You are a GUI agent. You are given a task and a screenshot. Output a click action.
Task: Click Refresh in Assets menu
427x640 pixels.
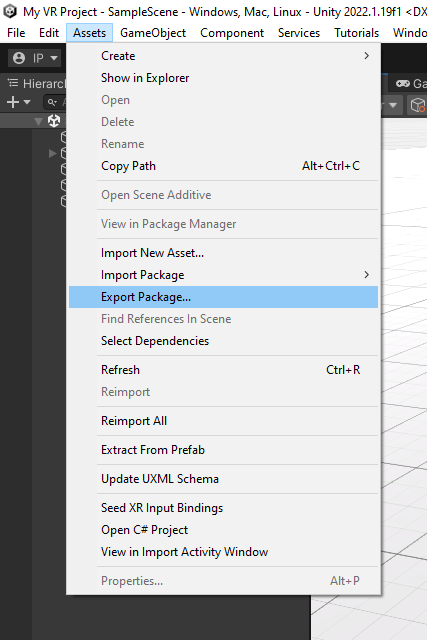223,370
